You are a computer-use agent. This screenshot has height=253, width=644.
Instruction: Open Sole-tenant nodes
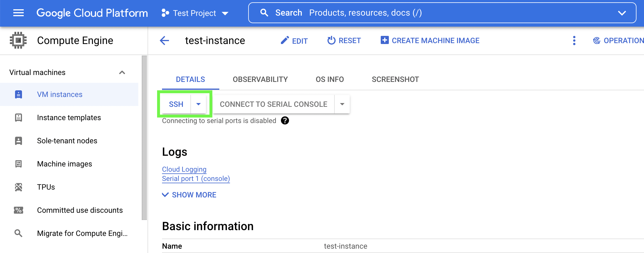[69, 141]
